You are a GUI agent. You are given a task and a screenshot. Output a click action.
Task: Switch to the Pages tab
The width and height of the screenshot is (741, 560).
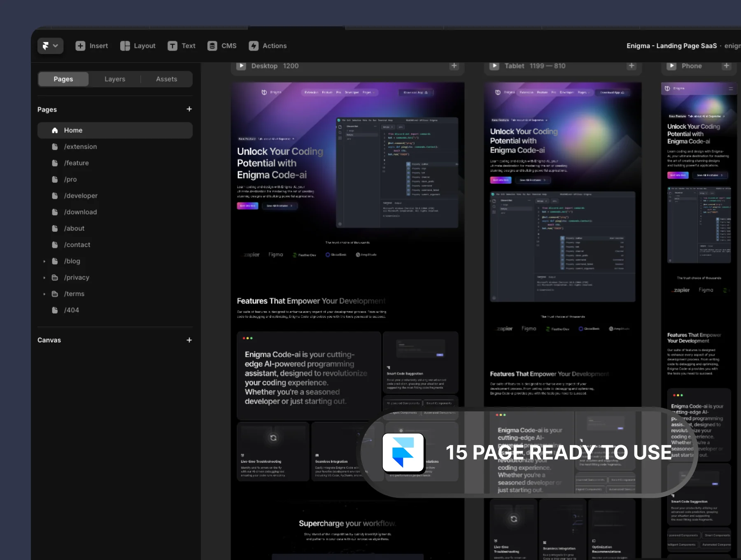[x=63, y=79]
